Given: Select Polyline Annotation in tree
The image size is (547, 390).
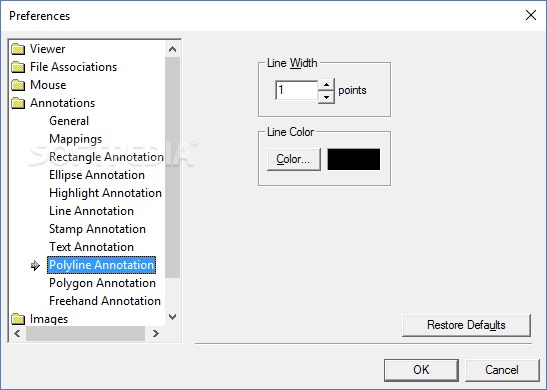Looking at the screenshot, I should [x=102, y=265].
